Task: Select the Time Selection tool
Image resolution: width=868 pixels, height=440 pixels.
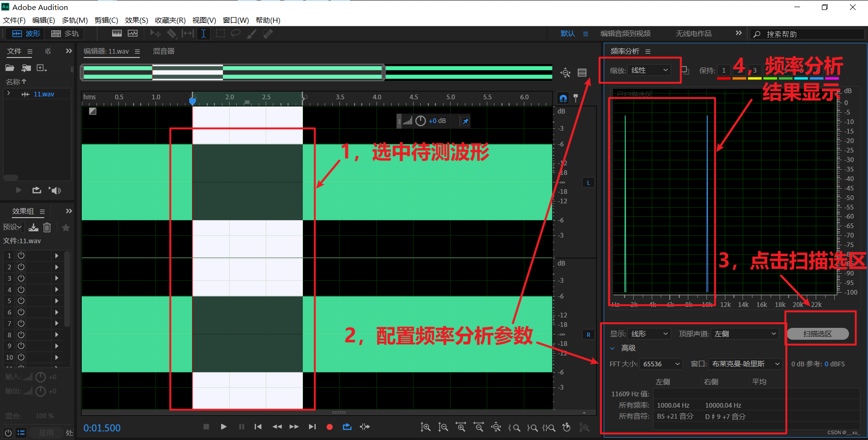Action: [x=203, y=34]
